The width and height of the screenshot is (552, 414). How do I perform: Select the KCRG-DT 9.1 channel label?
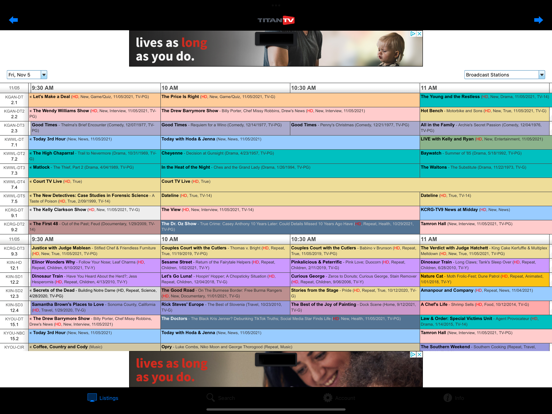click(14, 213)
